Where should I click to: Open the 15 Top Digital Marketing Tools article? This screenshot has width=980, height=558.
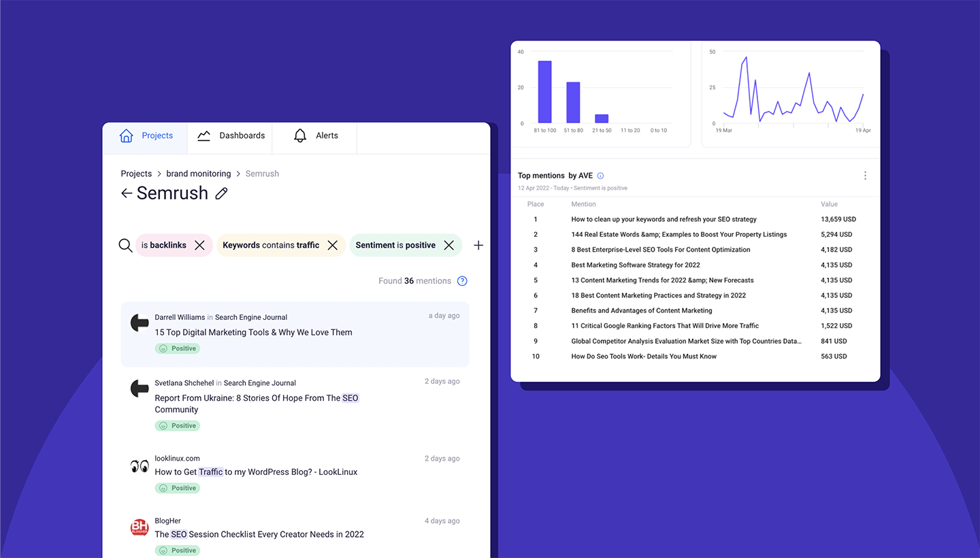click(x=253, y=332)
